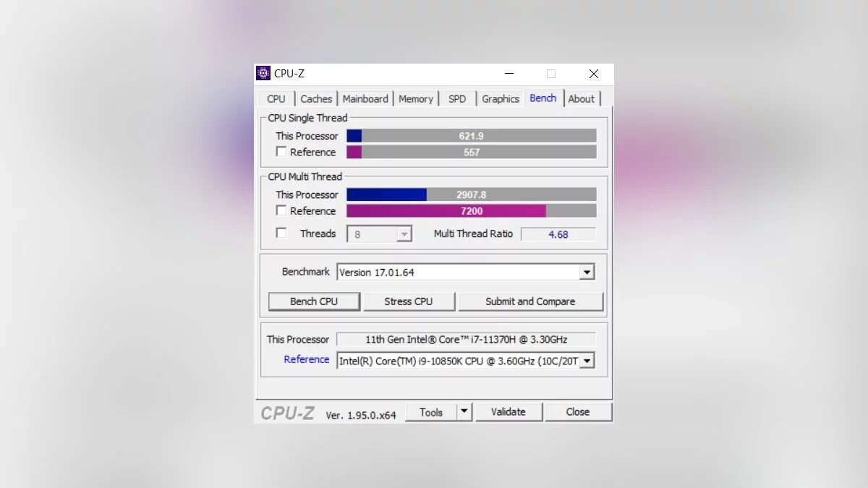Click the single thread 557 reference bar
This screenshot has width=868, height=488.
(x=472, y=152)
